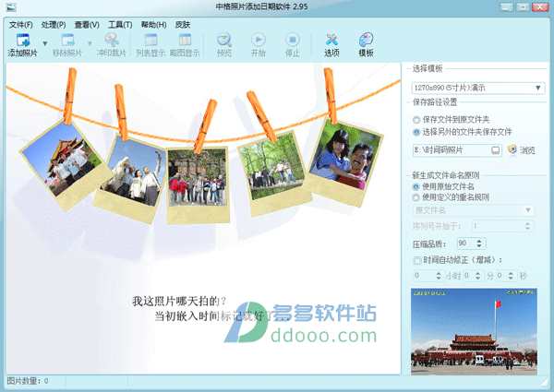This screenshot has width=554, height=392.
Task: Click the 序列号开始于 number spinner
Action: pyautogui.click(x=503, y=226)
